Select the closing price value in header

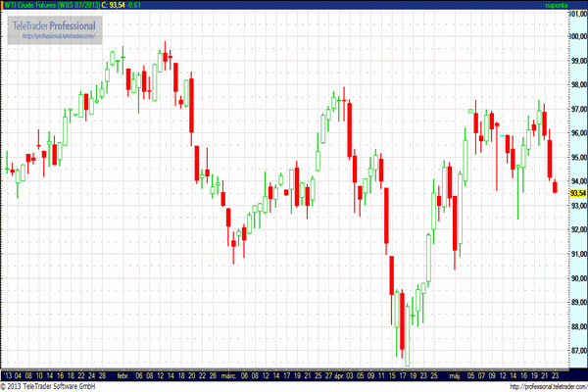(x=113, y=5)
